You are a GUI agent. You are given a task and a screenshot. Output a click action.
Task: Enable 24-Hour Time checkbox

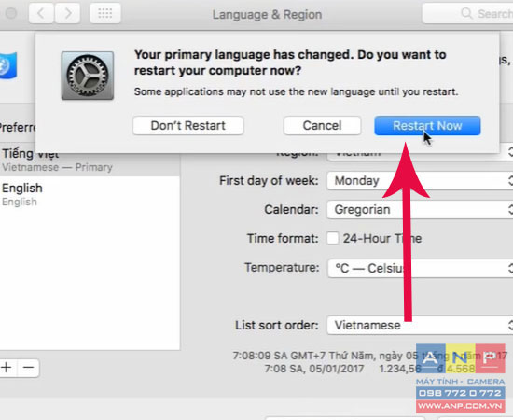pos(333,238)
